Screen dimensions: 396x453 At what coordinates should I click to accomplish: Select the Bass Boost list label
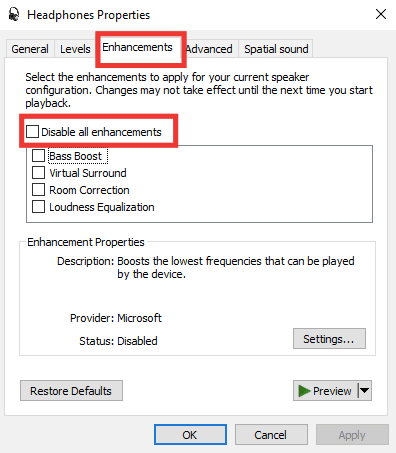coord(76,156)
